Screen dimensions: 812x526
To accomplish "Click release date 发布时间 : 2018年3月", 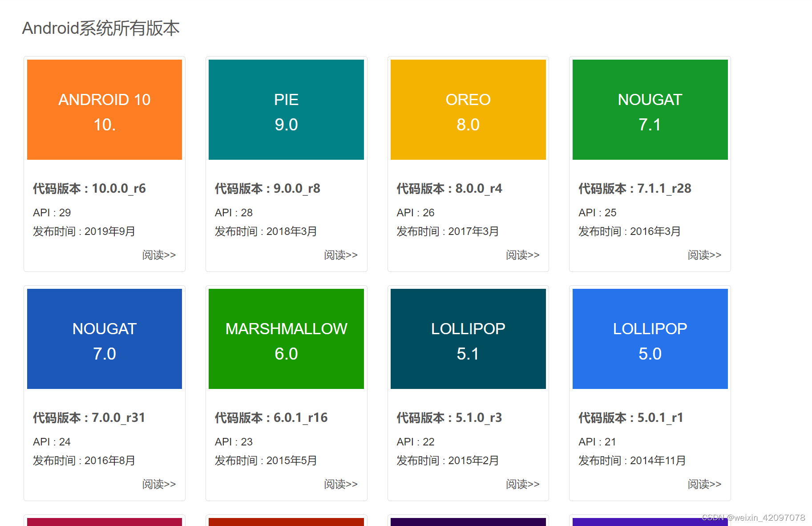I will pos(266,231).
